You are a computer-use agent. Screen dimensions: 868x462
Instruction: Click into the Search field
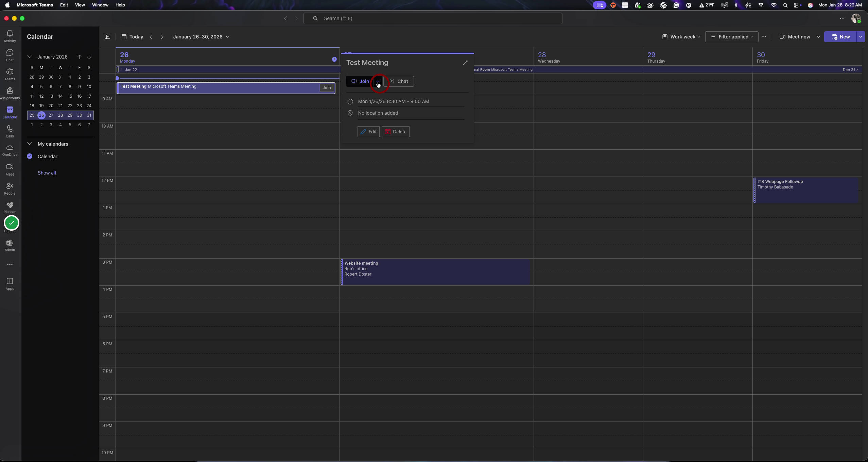pyautogui.click(x=433, y=18)
